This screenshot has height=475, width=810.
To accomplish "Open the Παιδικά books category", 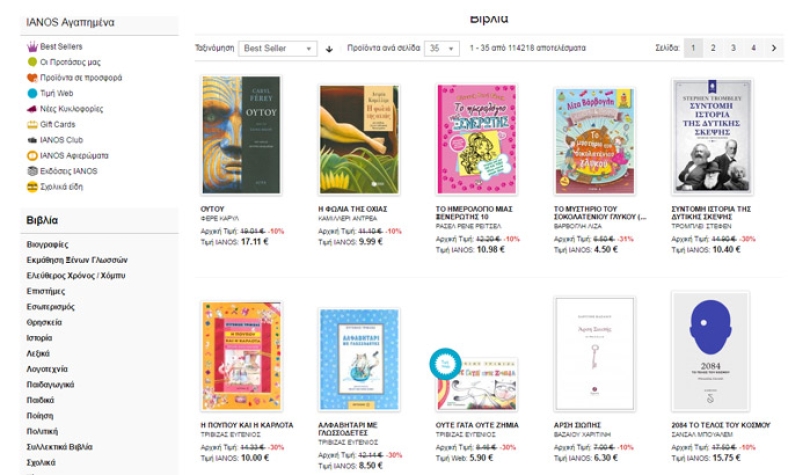I will [40, 400].
